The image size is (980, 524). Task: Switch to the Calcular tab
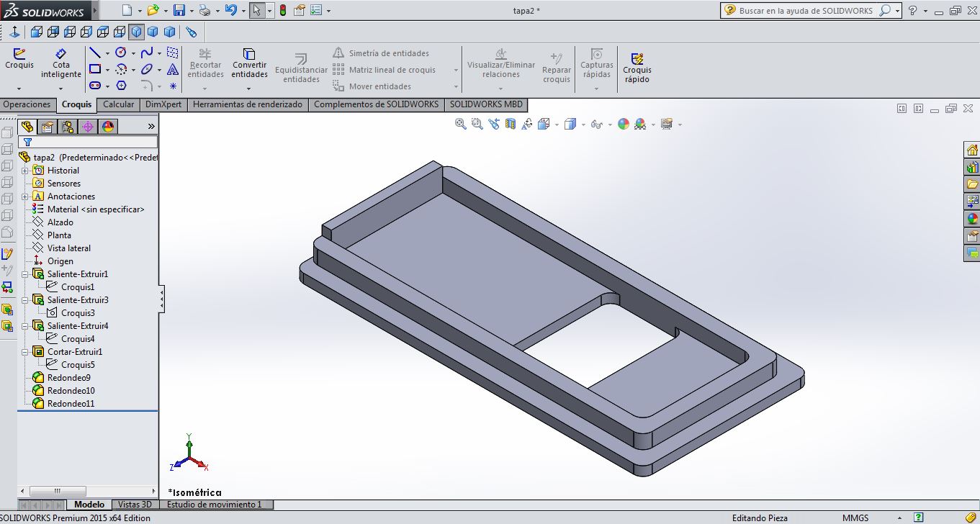point(118,104)
